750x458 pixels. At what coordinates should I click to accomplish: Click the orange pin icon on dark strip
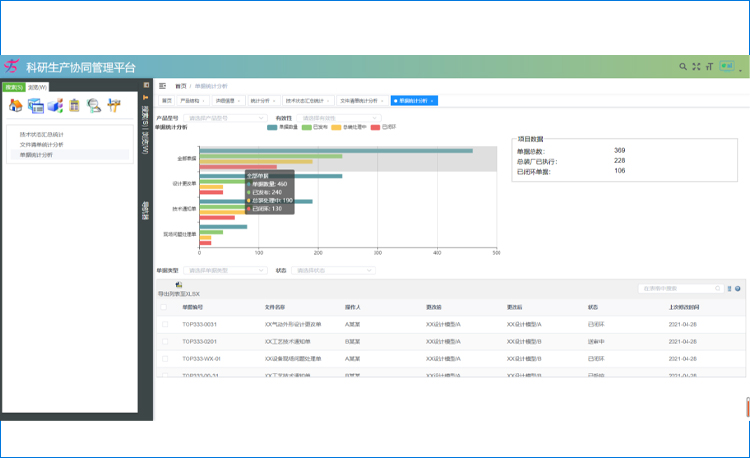[146, 97]
